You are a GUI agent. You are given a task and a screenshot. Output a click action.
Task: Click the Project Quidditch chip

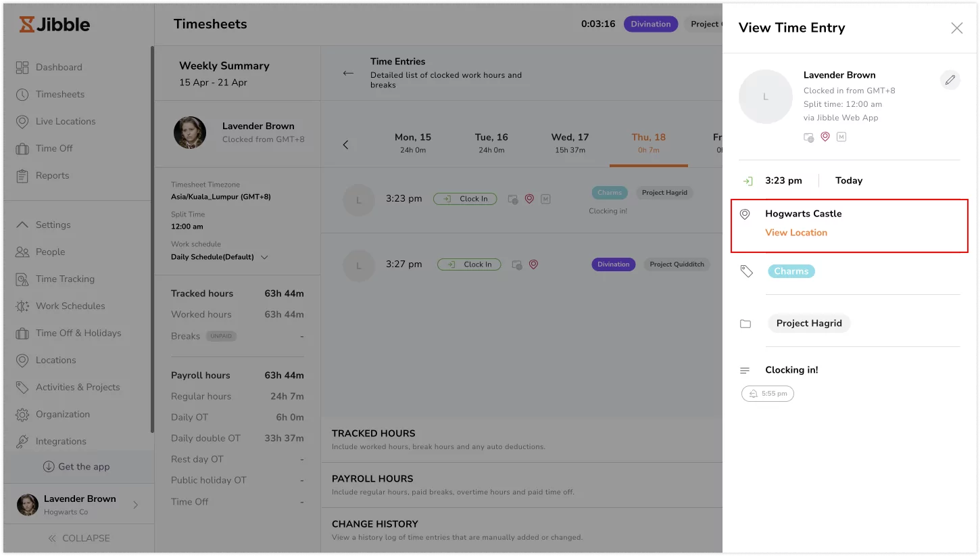[677, 264]
